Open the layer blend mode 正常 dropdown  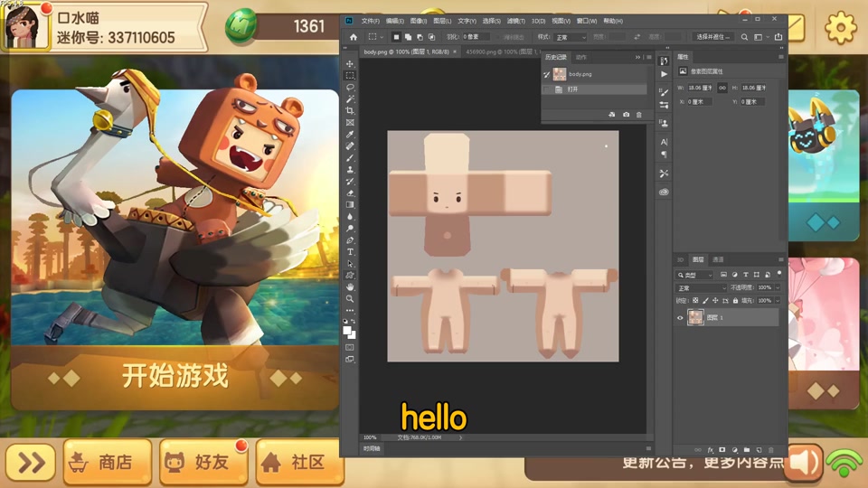point(701,288)
